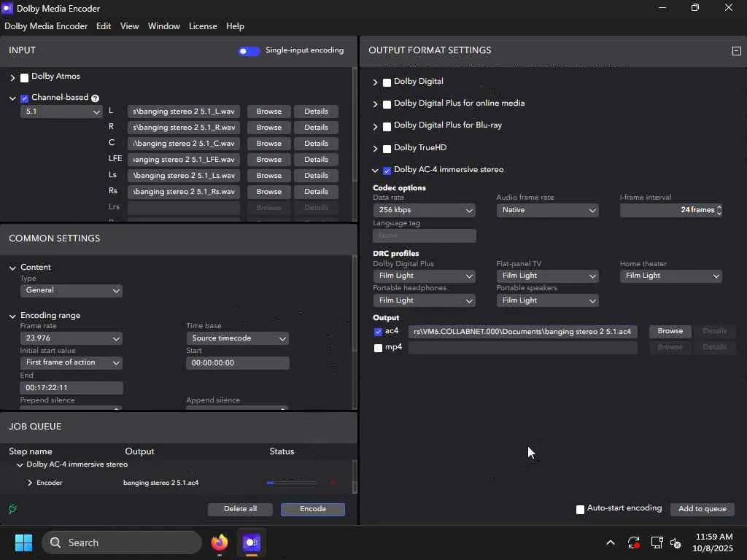Cancel the Encoder job with red icon
This screenshot has height=560, width=747.
tap(333, 483)
